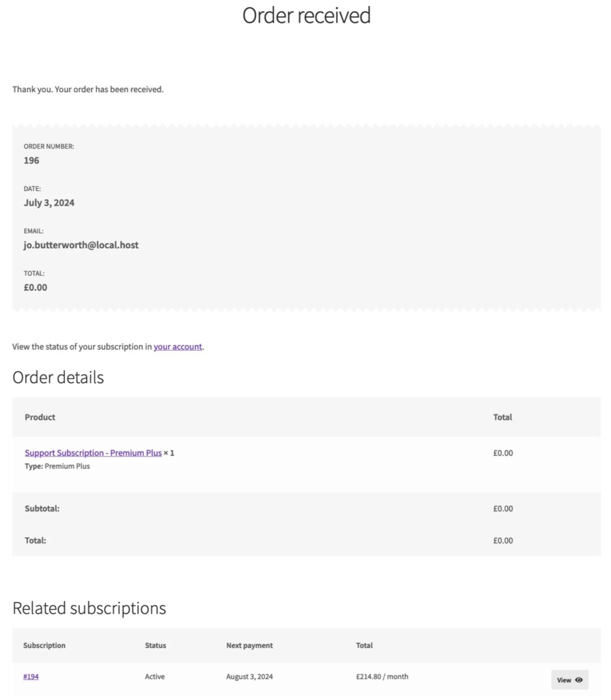Click the "Related subscriptions" heading
Screen dimensions: 611x700
[x=89, y=608]
